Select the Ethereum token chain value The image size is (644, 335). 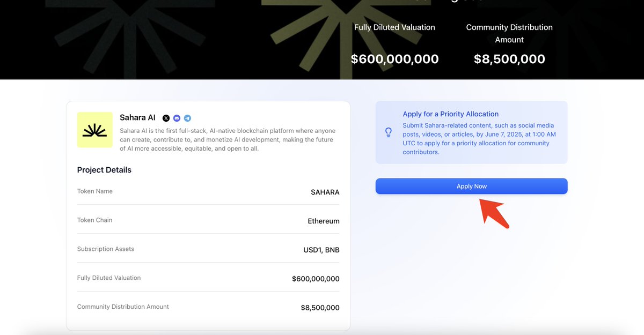click(x=324, y=221)
